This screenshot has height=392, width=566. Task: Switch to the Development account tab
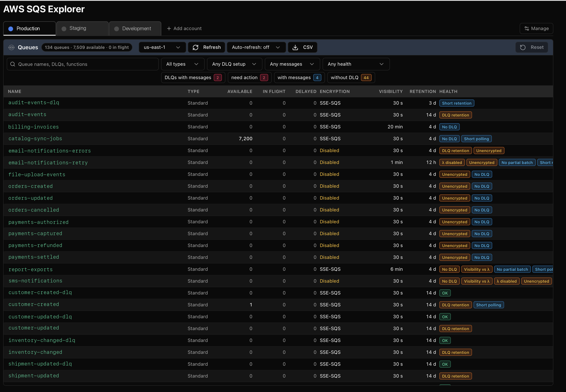tap(135, 29)
